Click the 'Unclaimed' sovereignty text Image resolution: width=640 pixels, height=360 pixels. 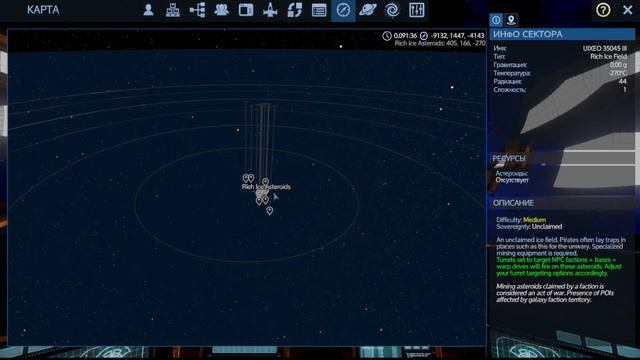tap(547, 227)
